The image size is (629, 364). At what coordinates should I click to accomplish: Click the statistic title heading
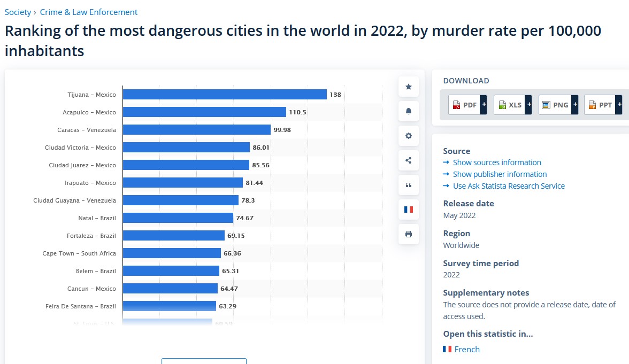303,41
